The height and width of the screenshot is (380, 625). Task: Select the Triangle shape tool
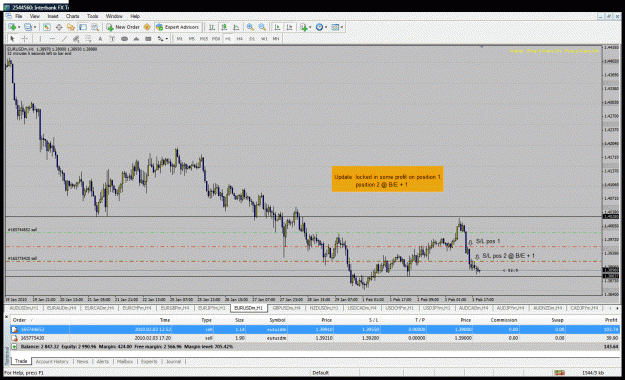(136, 39)
